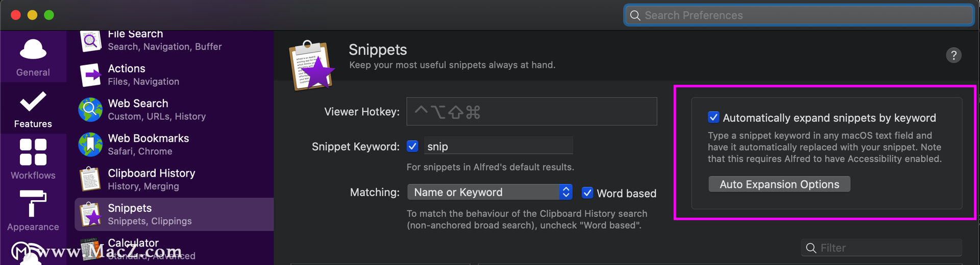Open the Actions feature row
This screenshot has height=265, width=980.
point(174,75)
